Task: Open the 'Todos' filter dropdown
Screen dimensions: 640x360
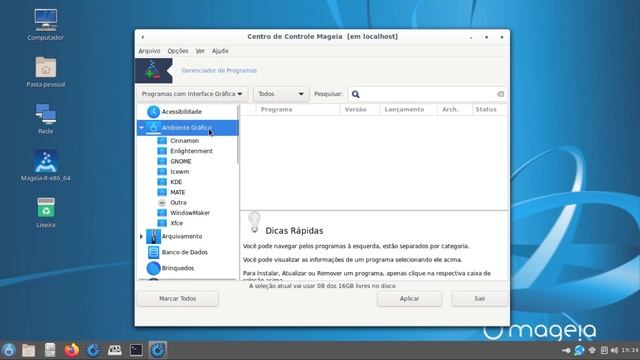Action: click(x=281, y=94)
